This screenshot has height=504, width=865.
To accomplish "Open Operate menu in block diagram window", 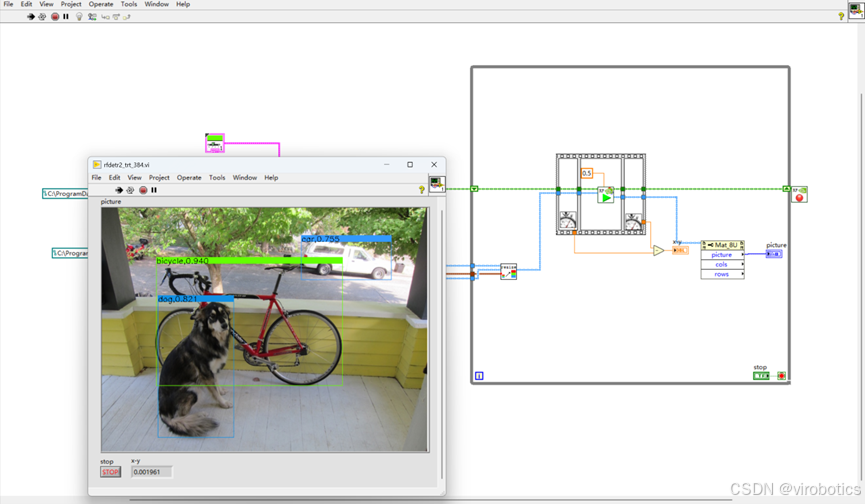I will (x=101, y=4).
